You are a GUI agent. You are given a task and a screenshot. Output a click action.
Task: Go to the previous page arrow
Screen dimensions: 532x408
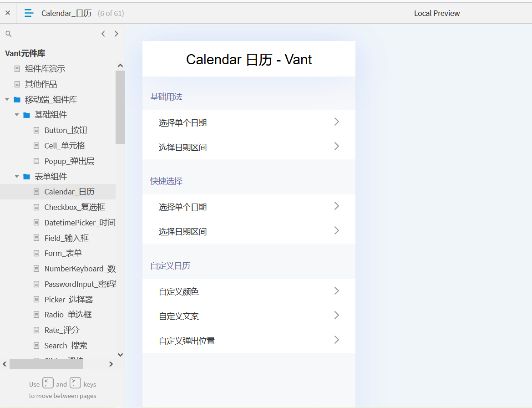click(x=103, y=34)
